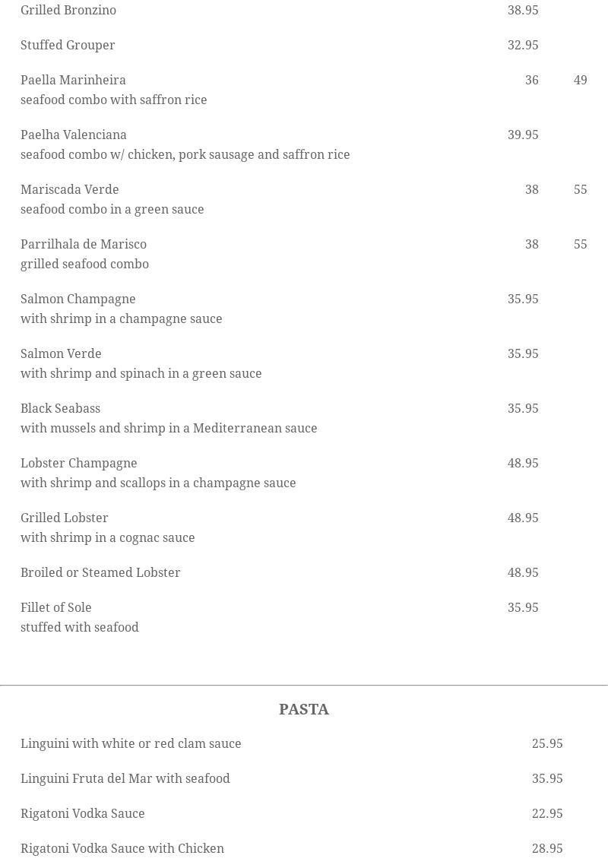The image size is (608, 868).
Task: Click the Grilled Bronzino menu item
Action: pos(68,11)
